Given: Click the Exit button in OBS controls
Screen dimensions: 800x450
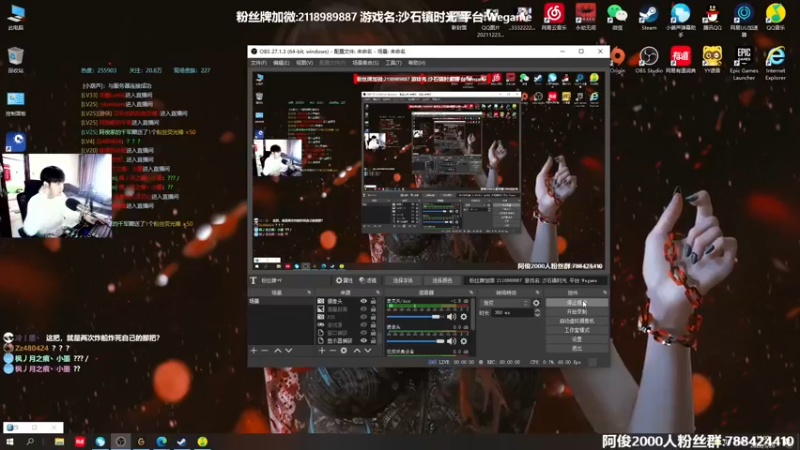Looking at the screenshot, I should click(577, 348).
